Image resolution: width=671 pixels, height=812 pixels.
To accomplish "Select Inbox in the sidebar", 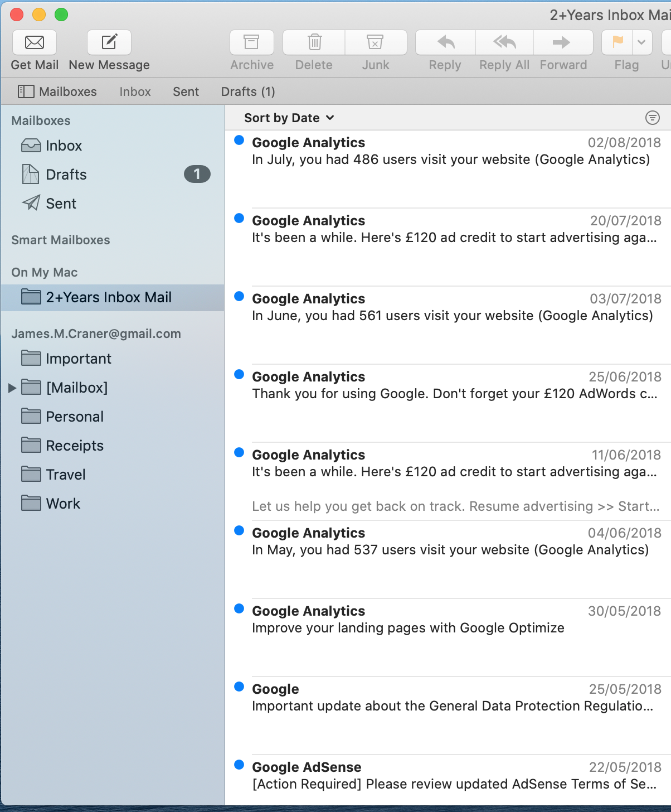I will [x=113, y=146].
